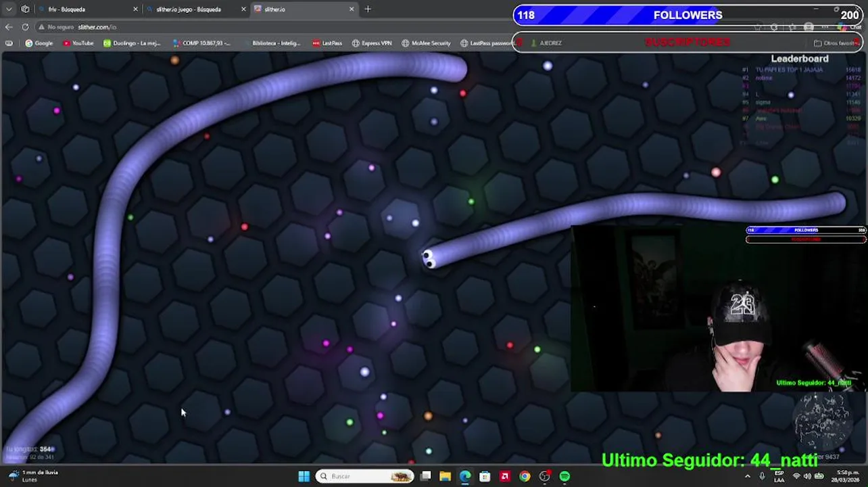This screenshot has height=487, width=868.
Task: Reload the slither.com page
Action: [x=25, y=27]
